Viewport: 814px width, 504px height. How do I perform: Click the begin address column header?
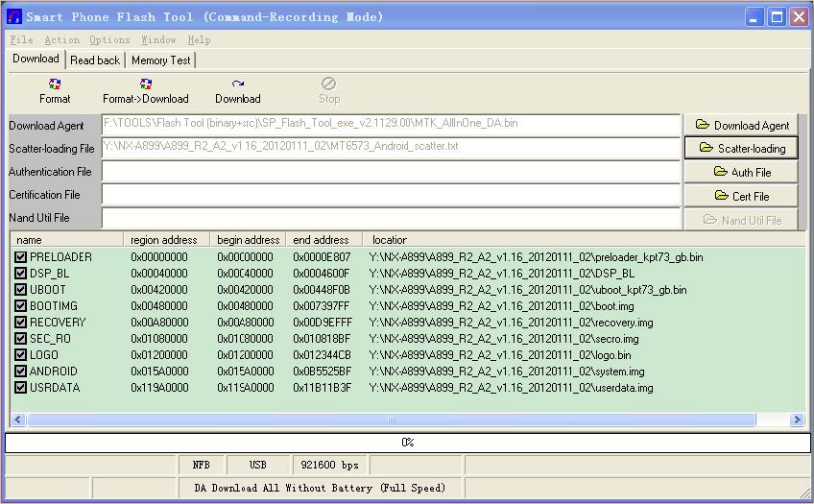[x=249, y=240]
